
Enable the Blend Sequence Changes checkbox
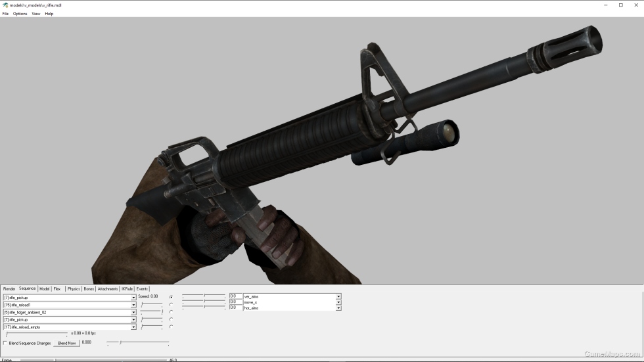(5, 343)
